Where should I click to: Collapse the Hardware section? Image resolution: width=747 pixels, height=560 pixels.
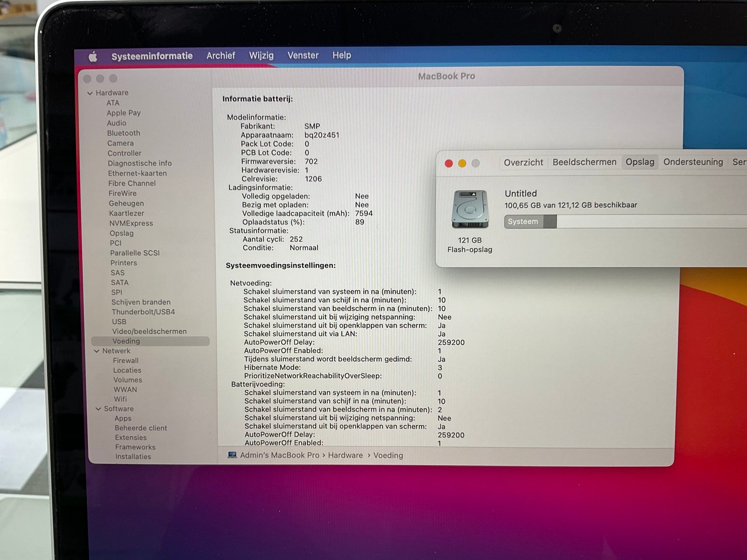pos(90,93)
